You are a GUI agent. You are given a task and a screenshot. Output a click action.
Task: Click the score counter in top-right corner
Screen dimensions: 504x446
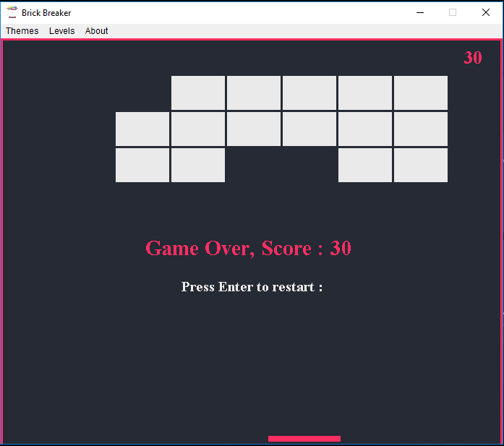point(472,58)
